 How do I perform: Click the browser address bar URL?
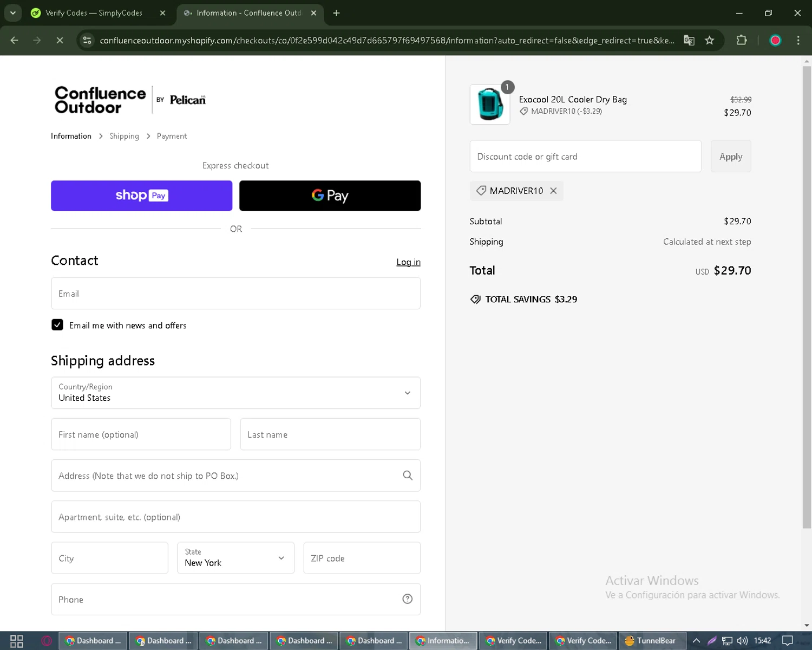click(x=387, y=41)
